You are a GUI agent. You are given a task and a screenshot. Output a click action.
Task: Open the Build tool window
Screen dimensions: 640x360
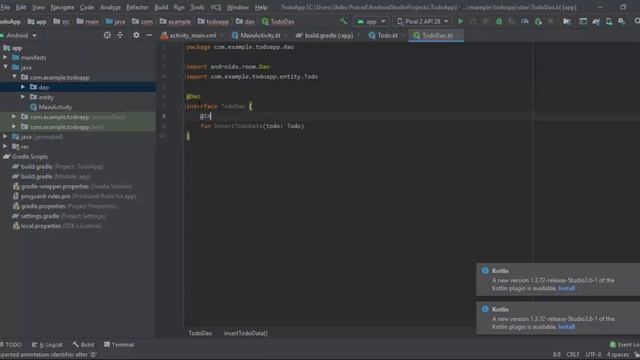83,344
